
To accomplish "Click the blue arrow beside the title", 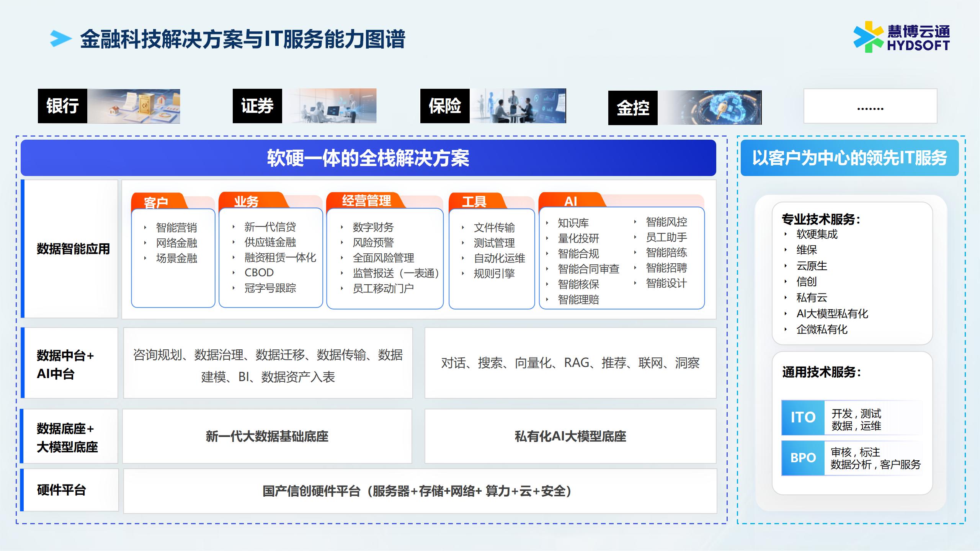I will click(60, 38).
